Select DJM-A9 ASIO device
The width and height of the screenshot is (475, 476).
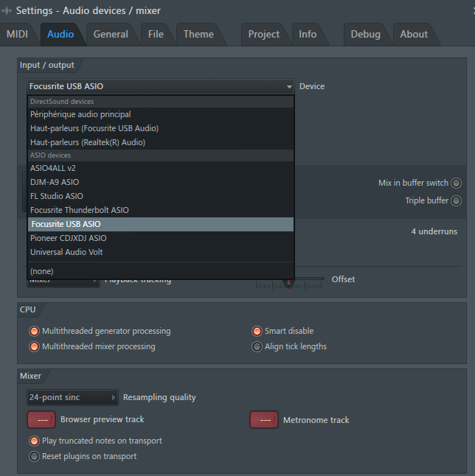[x=161, y=182]
